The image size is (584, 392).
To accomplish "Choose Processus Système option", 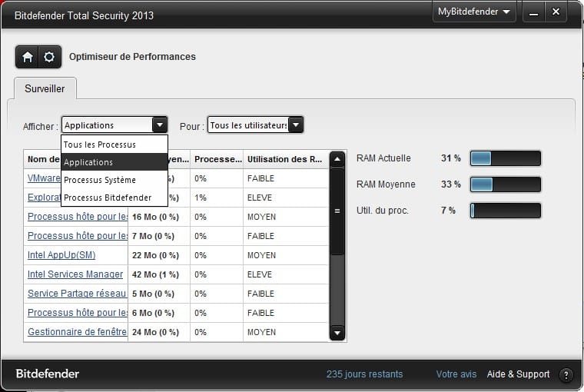I will pos(114,180).
